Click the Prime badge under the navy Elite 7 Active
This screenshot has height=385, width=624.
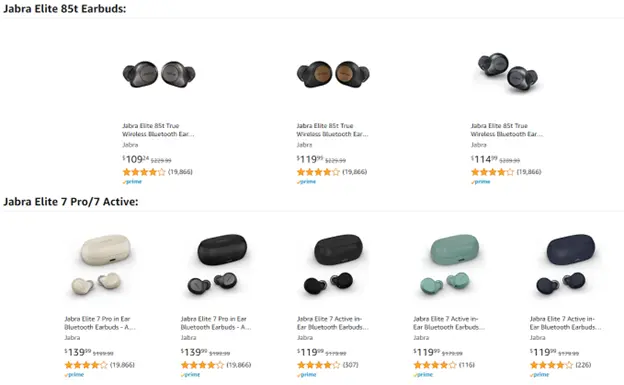point(539,375)
